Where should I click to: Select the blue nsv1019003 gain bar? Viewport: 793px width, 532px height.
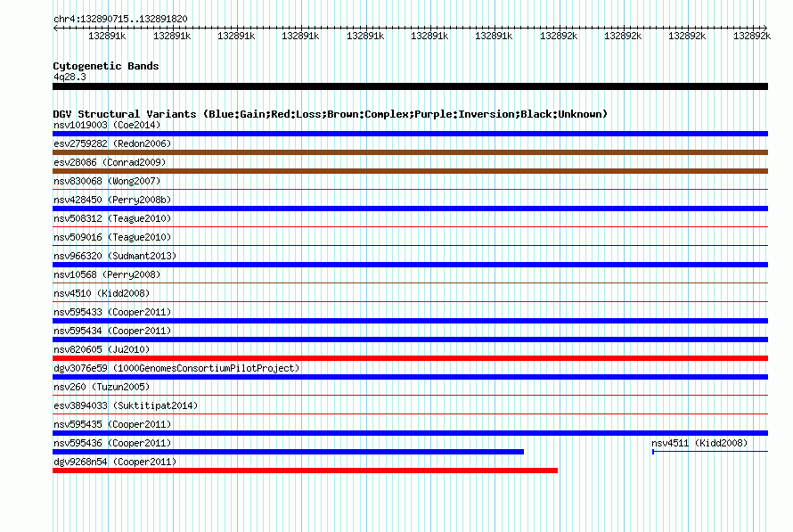point(410,134)
